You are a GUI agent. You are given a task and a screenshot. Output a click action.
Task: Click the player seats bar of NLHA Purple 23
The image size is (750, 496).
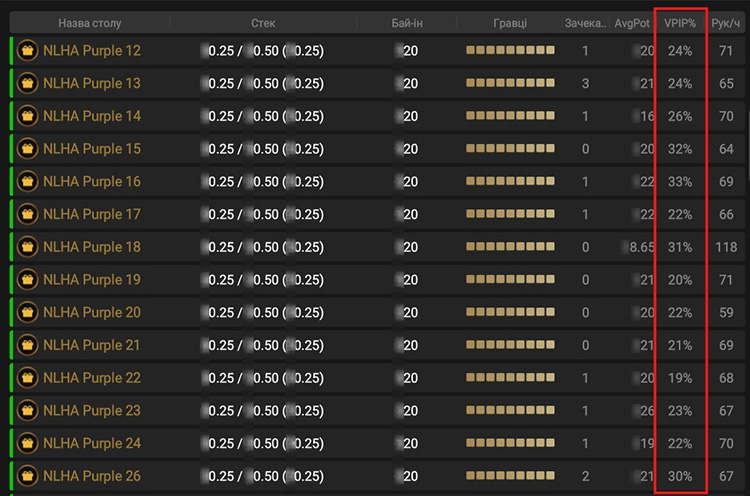[510, 411]
